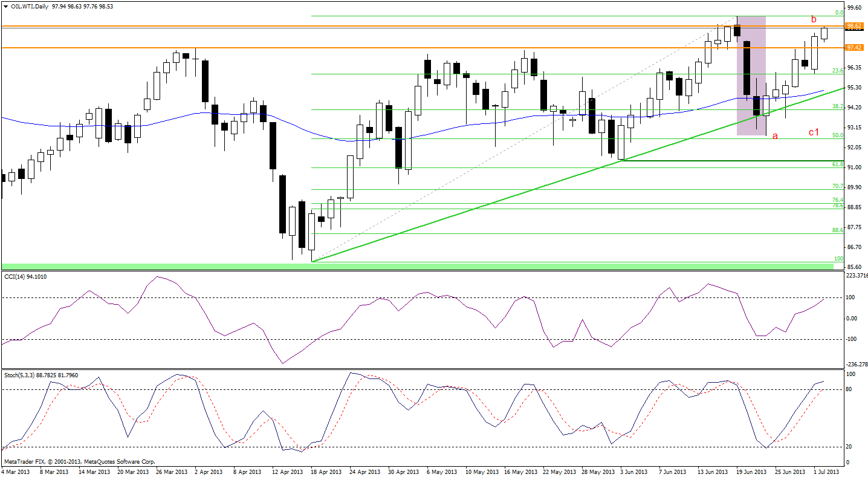Image resolution: width=868 pixels, height=477 pixels.
Task: Select OHLC values 97.94 98.63 97.76 98.53
Action: tap(81, 6)
